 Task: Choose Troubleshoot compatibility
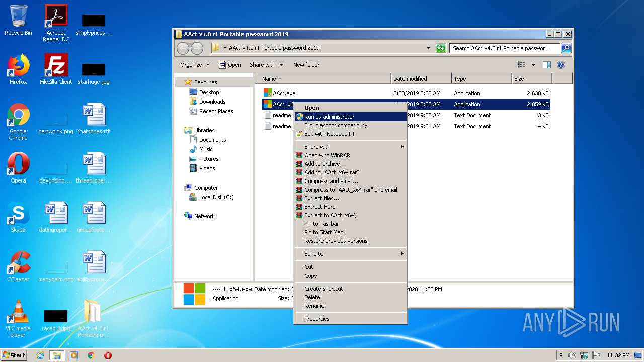coord(351,125)
